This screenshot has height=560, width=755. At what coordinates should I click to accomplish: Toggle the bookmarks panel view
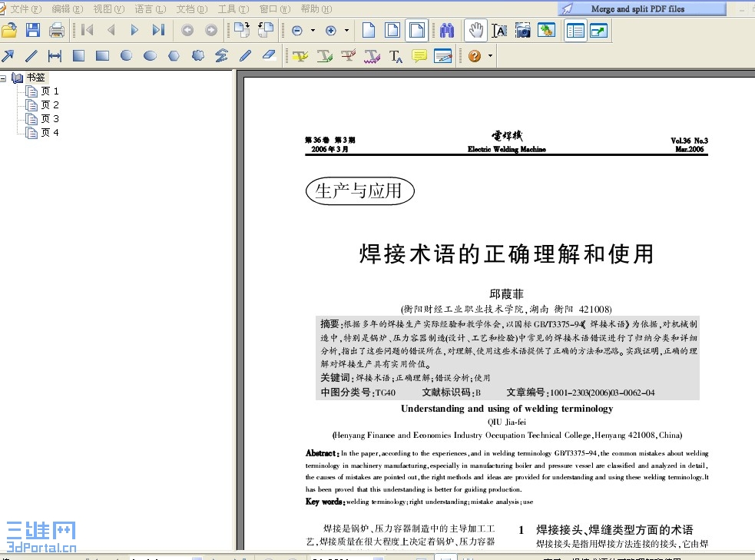coord(576,31)
